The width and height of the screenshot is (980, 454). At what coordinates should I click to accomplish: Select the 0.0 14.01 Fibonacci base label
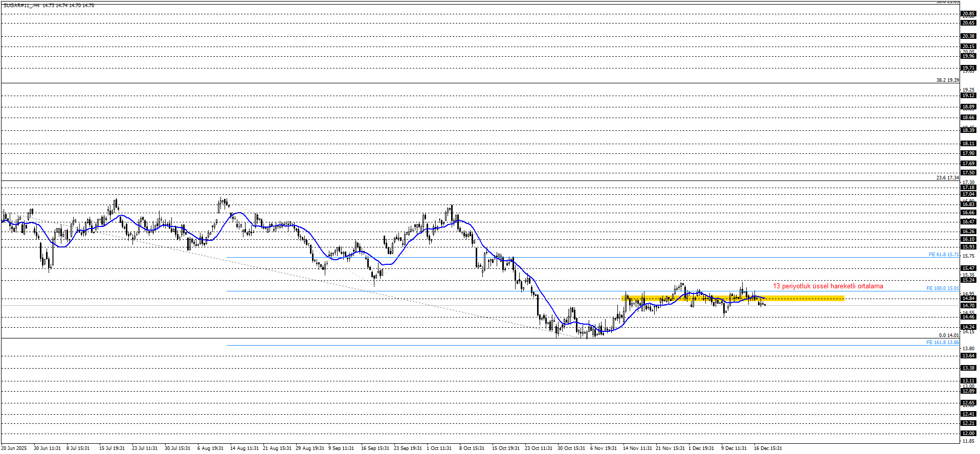tap(948, 335)
